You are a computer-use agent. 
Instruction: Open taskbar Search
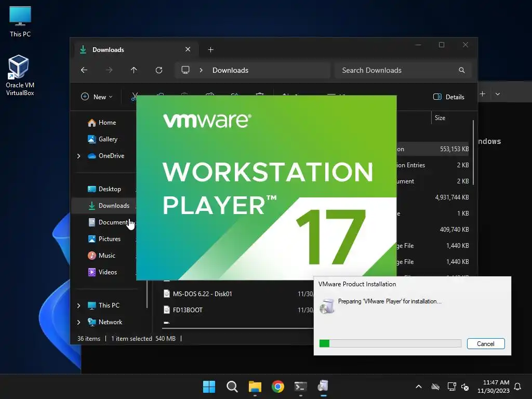[x=232, y=387]
